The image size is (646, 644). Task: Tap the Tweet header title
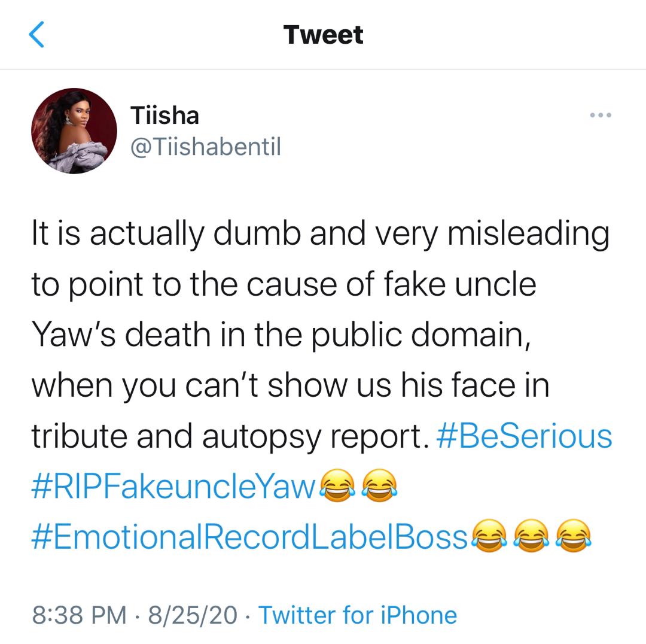[323, 35]
